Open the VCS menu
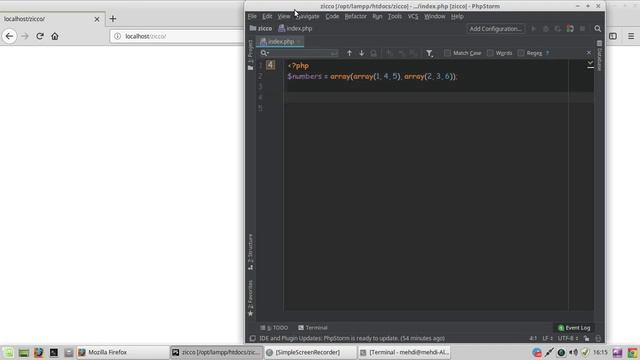Image resolution: width=640 pixels, height=360 pixels. 413,16
